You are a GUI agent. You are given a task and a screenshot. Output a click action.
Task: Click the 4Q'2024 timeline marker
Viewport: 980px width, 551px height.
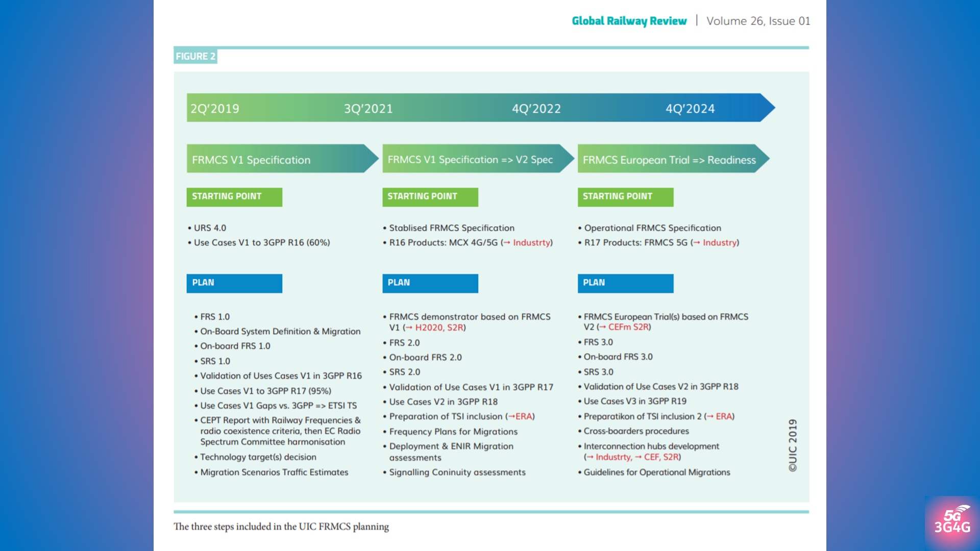pos(690,108)
